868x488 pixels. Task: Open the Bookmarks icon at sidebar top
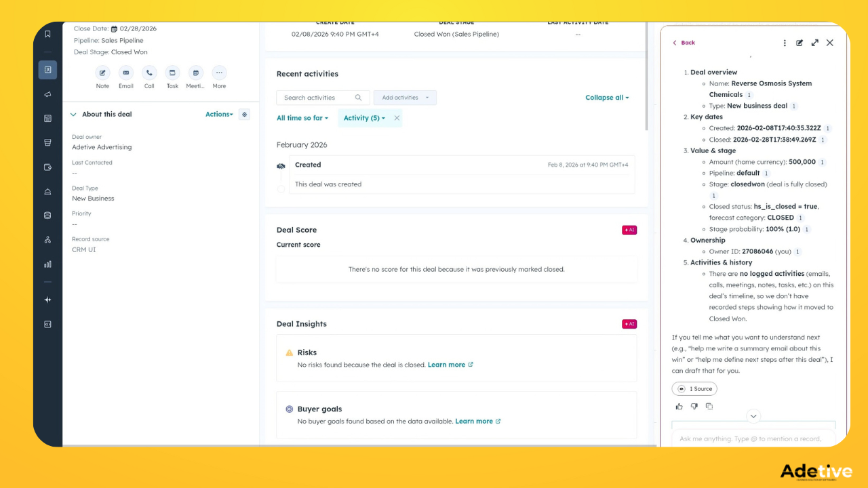click(x=47, y=34)
